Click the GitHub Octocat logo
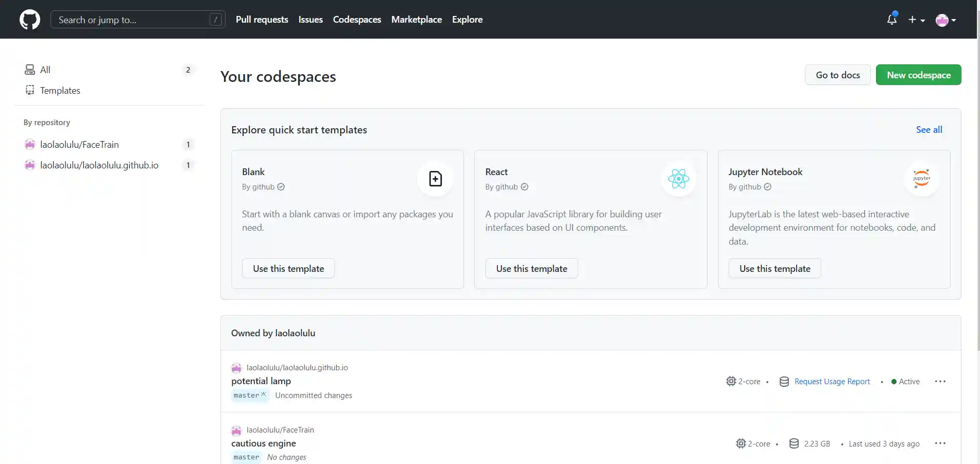The width and height of the screenshot is (980, 464). point(29,20)
